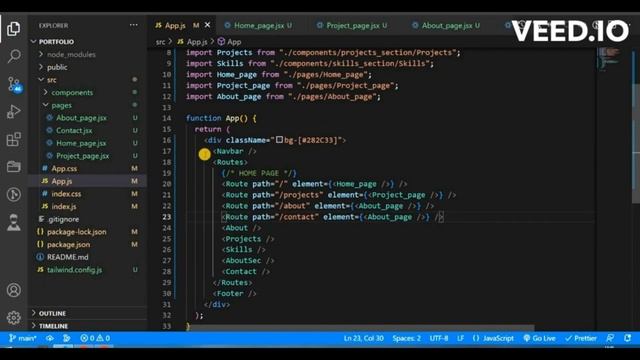The height and width of the screenshot is (360, 640).
Task: Click Explorer more actions ellipsis
Action: [133, 25]
